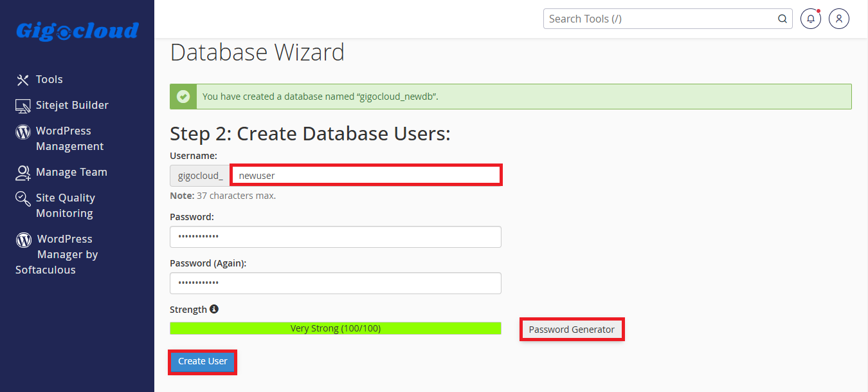Open the user account icon
Screen dimensions: 868x392
click(839, 19)
